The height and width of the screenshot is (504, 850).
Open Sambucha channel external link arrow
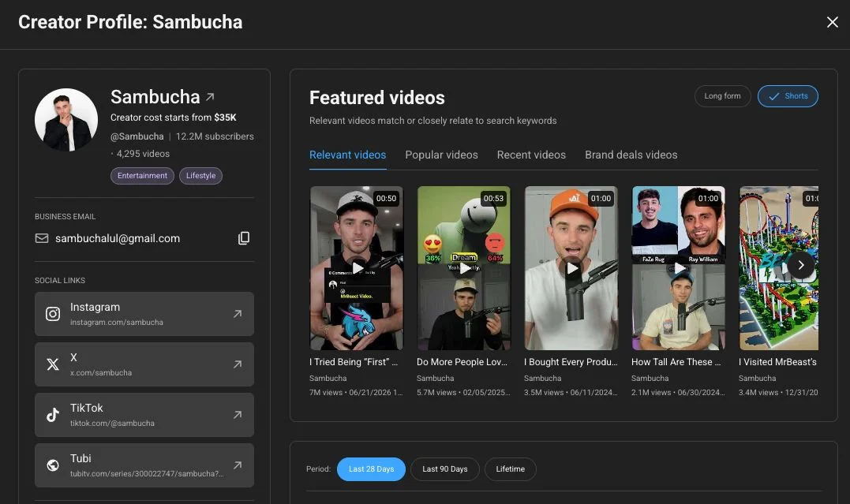pyautogui.click(x=211, y=97)
